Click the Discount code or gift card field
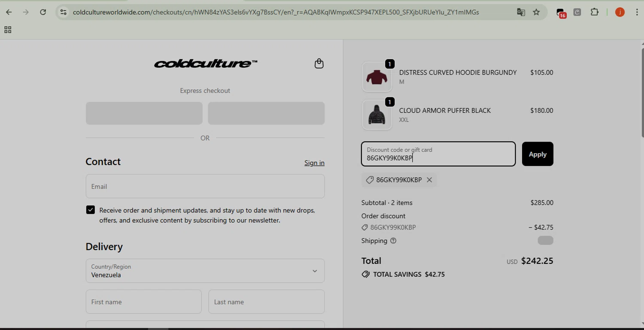The image size is (644, 330). click(438, 154)
